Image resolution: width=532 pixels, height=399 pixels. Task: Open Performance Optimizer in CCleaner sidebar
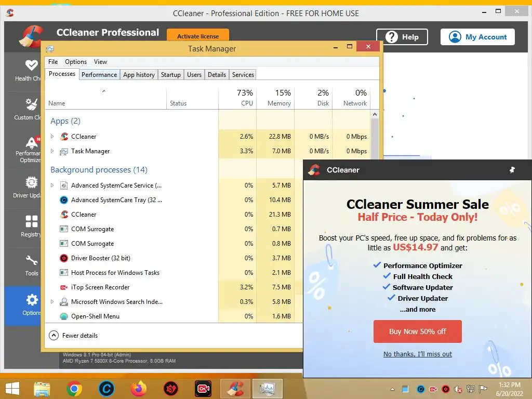[x=23, y=149]
